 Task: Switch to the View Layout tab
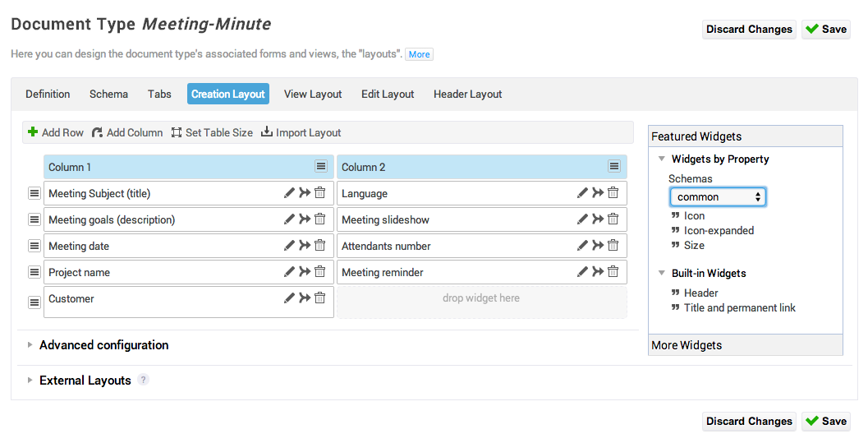pos(313,94)
